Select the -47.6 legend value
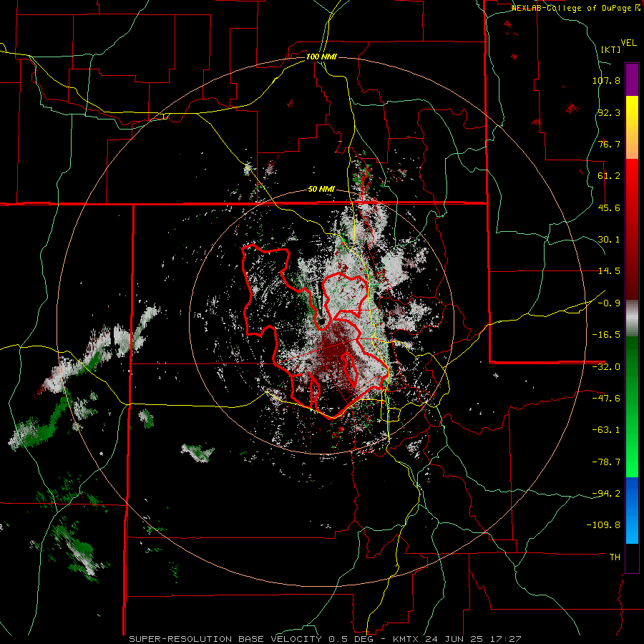Screen dimensions: 644x644 pyautogui.click(x=606, y=399)
